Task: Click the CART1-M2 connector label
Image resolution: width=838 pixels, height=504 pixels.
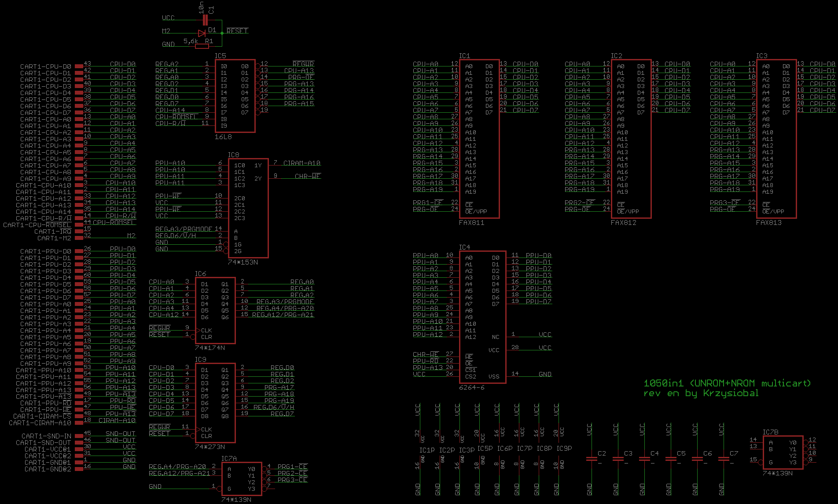Action: tap(54, 238)
